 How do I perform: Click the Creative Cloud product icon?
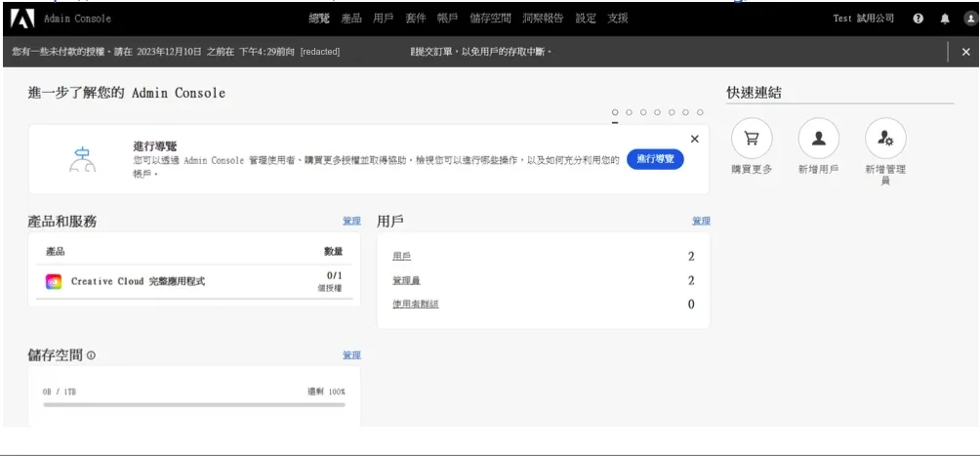(x=54, y=281)
